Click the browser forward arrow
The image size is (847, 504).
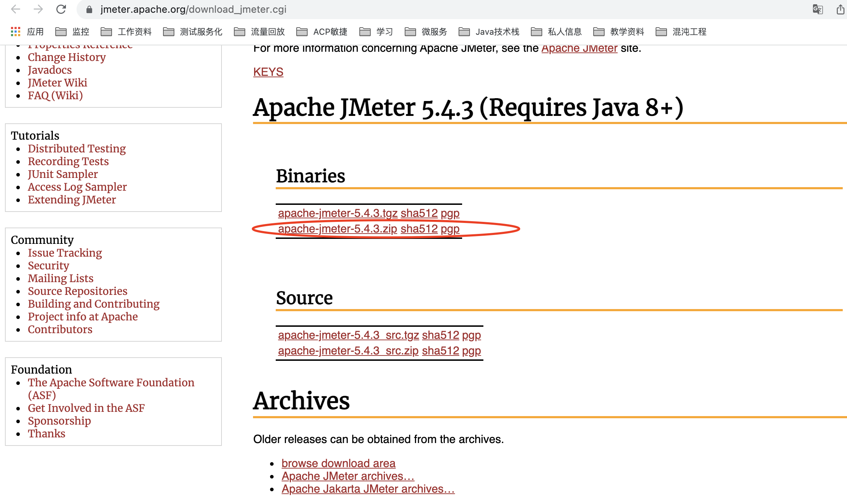point(38,9)
